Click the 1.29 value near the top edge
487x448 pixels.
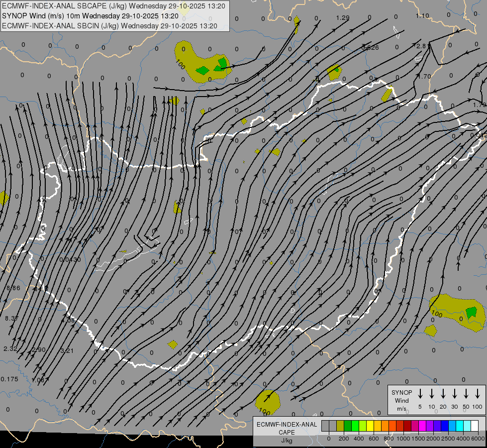[343, 18]
